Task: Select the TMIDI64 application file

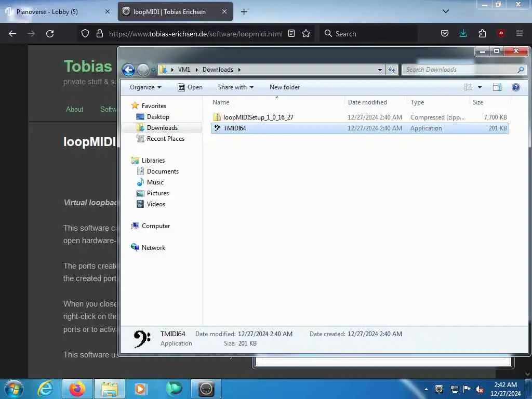Action: (x=360, y=128)
